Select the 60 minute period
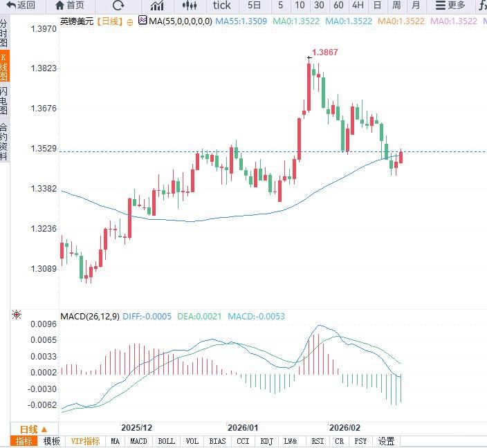The image size is (487, 448). point(338,6)
